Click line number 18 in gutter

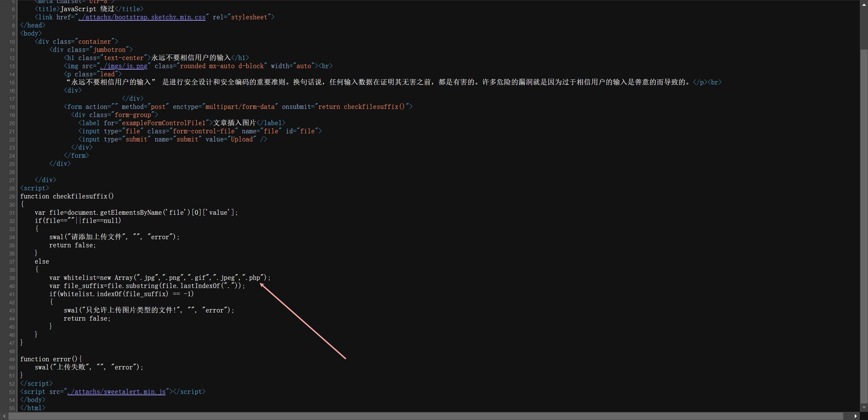[x=12, y=107]
